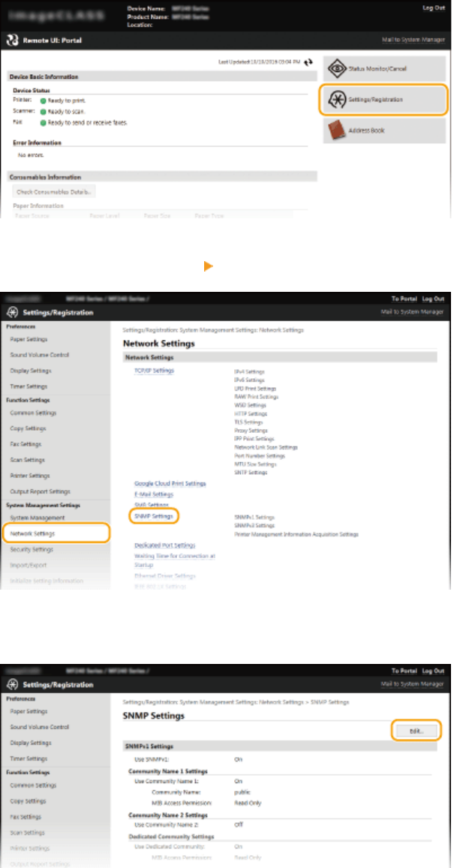
Task: Open Ethernet Driver Settings link
Action: pos(165,575)
